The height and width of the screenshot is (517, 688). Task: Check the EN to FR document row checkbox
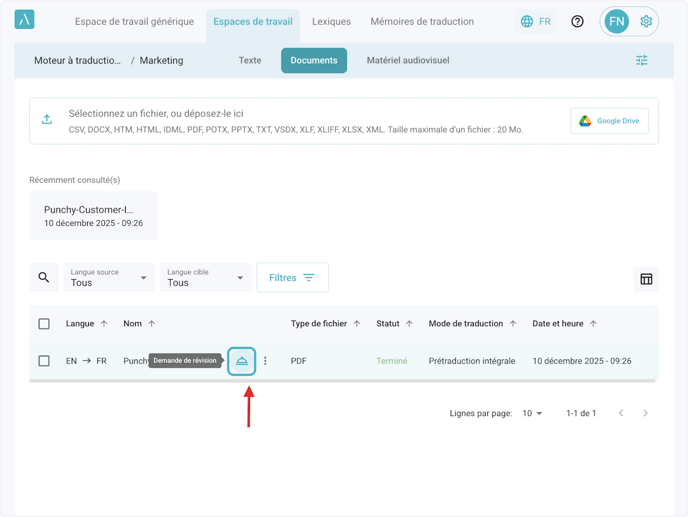(44, 361)
